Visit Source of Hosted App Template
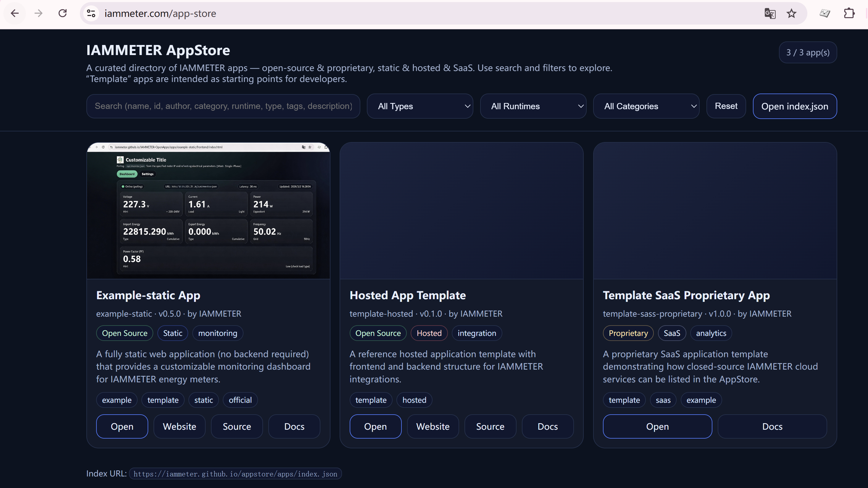 pos(490,426)
